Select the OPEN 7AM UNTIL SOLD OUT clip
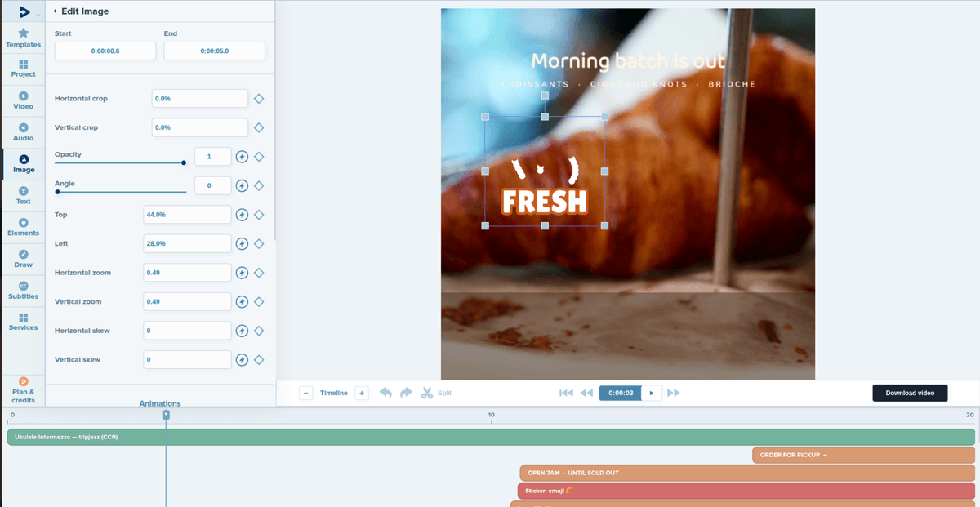This screenshot has width=980, height=507. point(747,473)
